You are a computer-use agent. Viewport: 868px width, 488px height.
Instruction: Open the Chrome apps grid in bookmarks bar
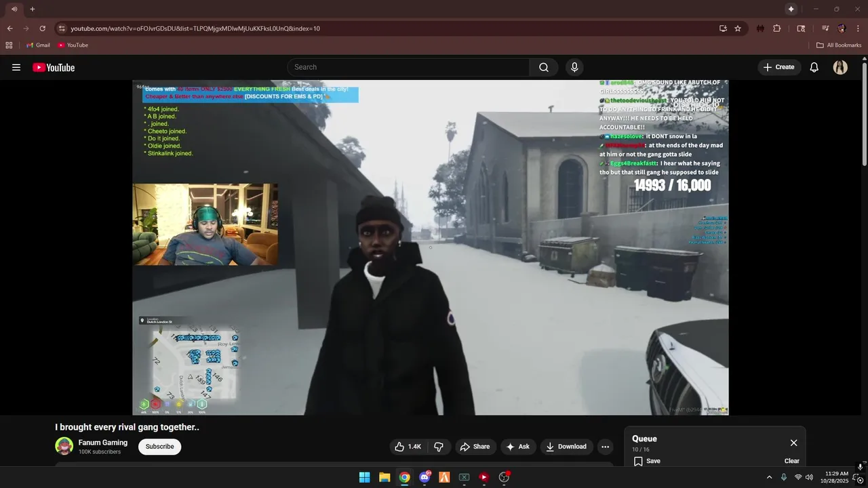9,45
